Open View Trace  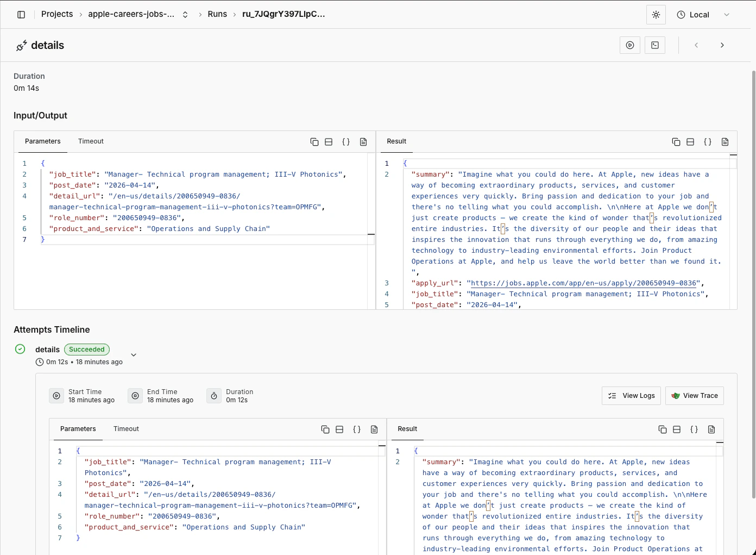tap(695, 396)
